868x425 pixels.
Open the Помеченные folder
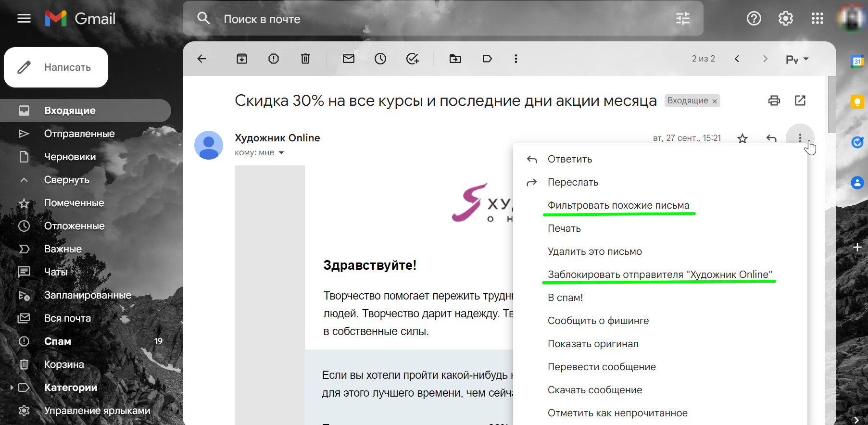point(86,203)
